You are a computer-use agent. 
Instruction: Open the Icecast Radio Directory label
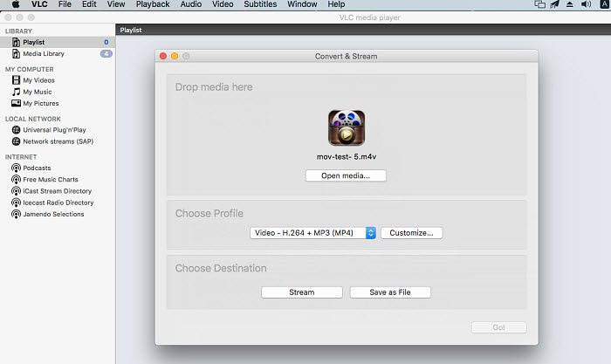58,203
